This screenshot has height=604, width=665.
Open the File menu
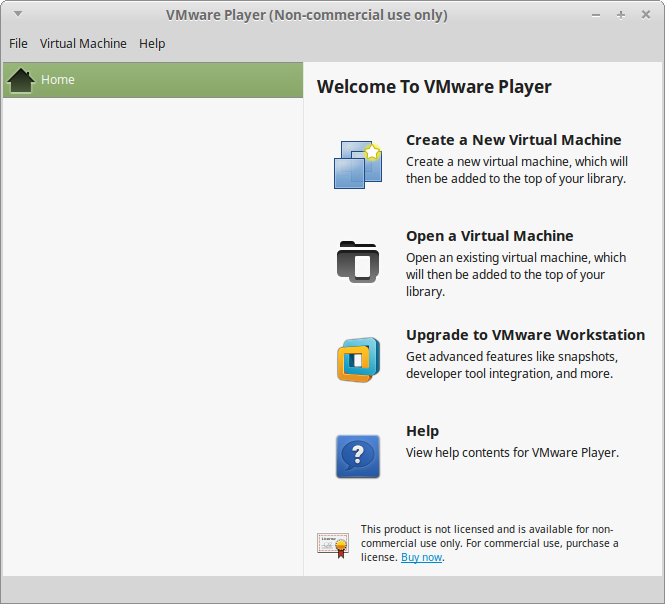(x=18, y=44)
